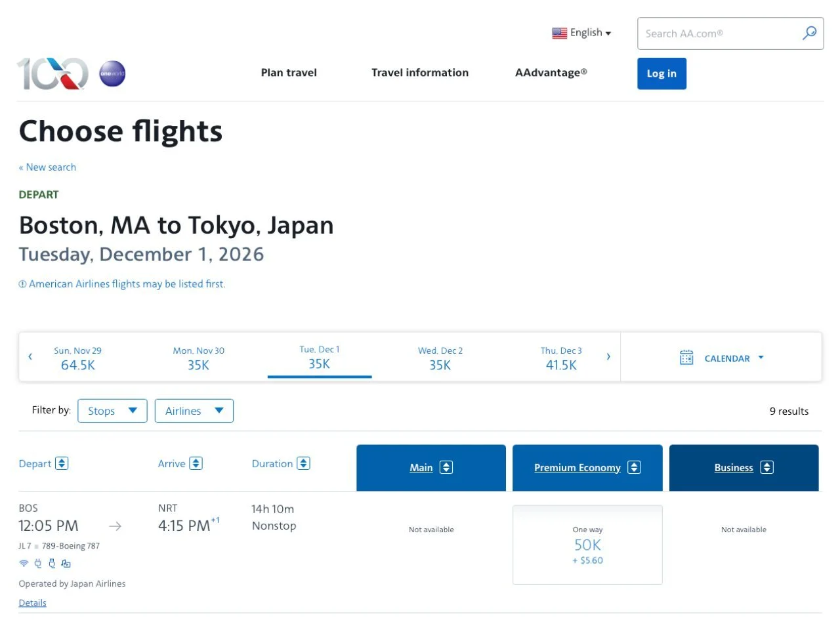Image resolution: width=840 pixels, height=630 pixels.
Task: Click the search magnifier icon
Action: (x=810, y=33)
